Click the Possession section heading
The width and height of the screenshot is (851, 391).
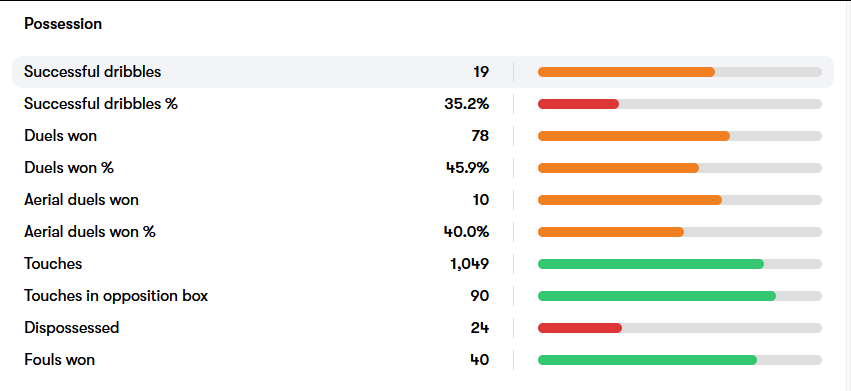point(63,24)
